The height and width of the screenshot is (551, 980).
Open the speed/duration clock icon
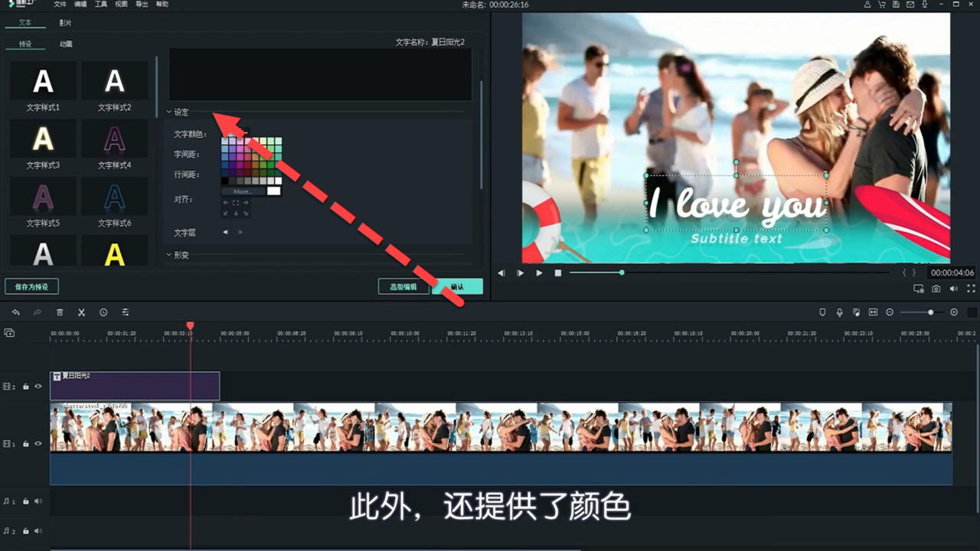tap(103, 312)
